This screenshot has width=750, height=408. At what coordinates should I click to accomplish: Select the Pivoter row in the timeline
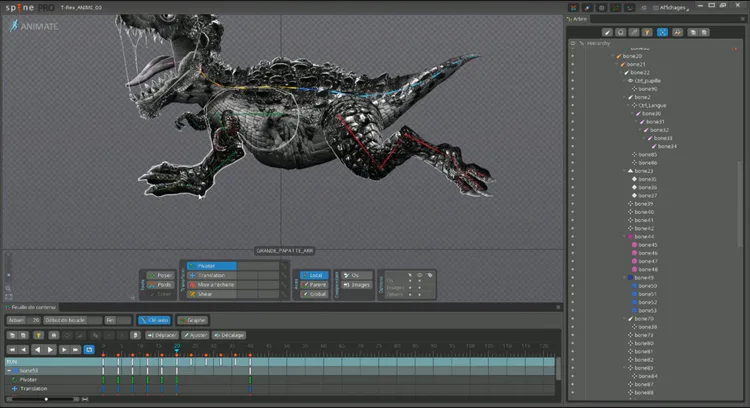pyautogui.click(x=281, y=380)
